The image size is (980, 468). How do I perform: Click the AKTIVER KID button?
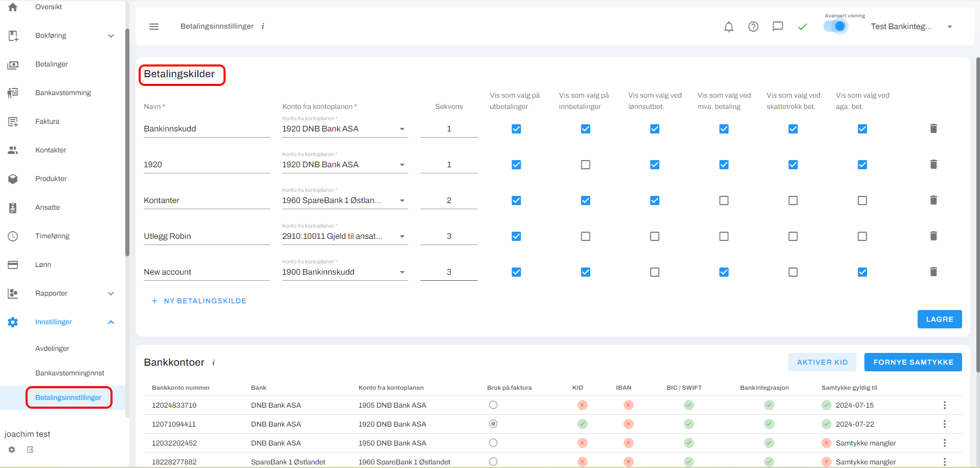pos(822,362)
